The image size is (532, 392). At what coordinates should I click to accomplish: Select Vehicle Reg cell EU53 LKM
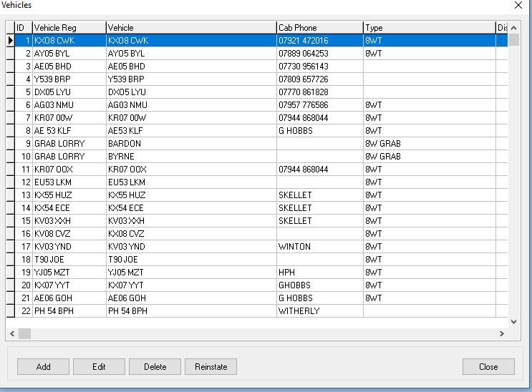coord(69,182)
